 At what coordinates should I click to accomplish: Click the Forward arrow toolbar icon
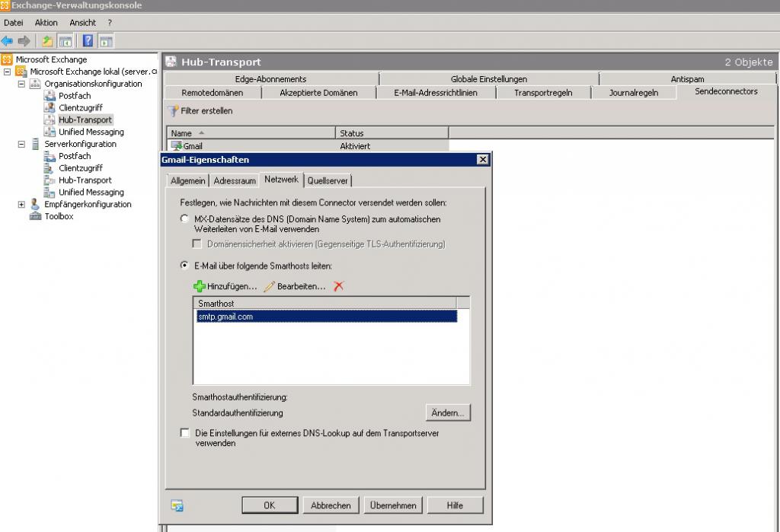tap(24, 41)
